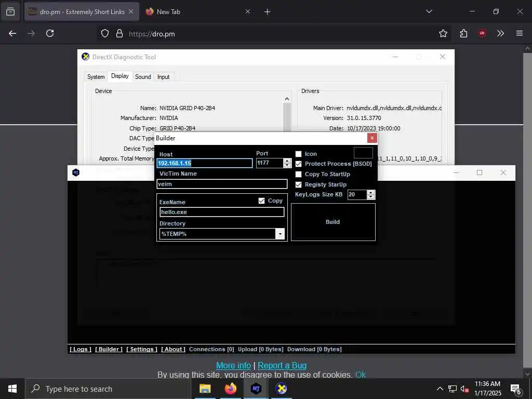Image resolution: width=532 pixels, height=399 pixels.
Task: Open the uBlock Origin extension icon
Action: 482,33
